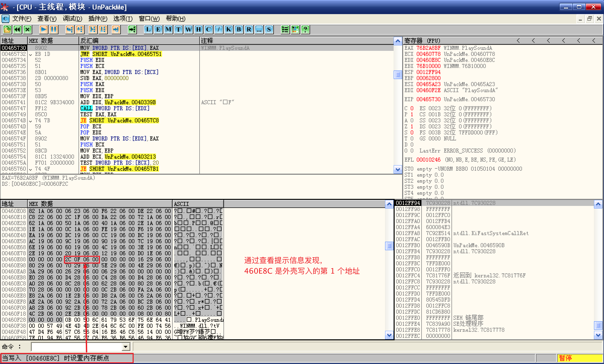Open the 插件(P) plugins menu
604x364 pixels.
coord(98,19)
